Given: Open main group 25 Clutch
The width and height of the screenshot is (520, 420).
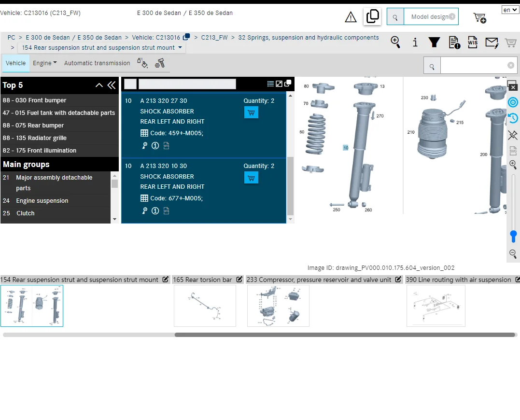Looking at the screenshot, I should (x=56, y=213).
